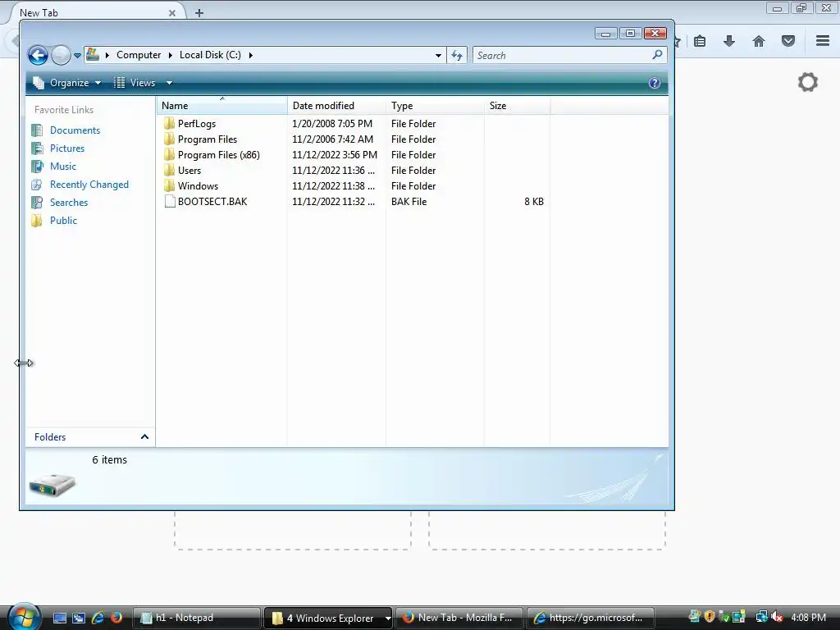Open the Windows Start orb
The image size is (840, 630).
coord(24,618)
